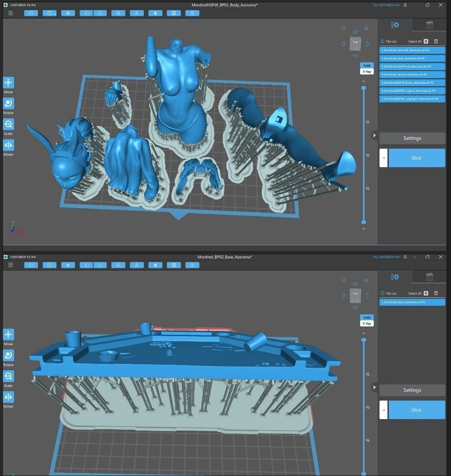Click Slice button in Body project window
Screen dimensions: 451x476
417,158
